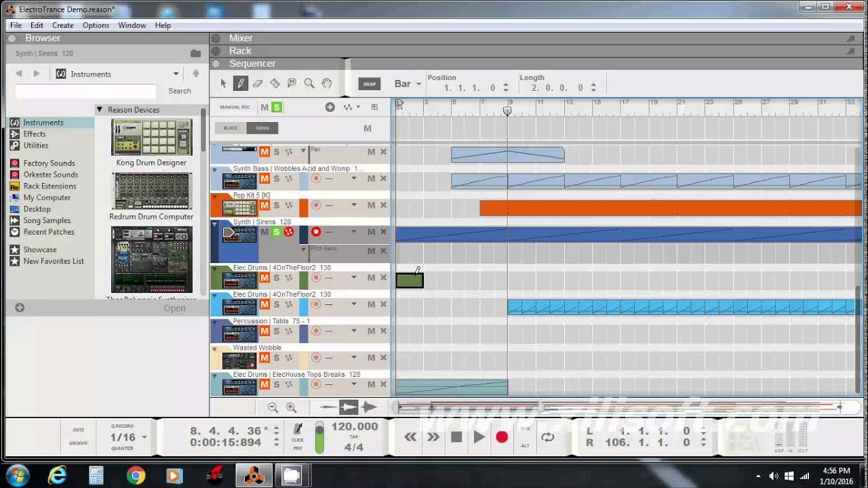Switch to Block view
868x488 pixels.
click(x=231, y=128)
